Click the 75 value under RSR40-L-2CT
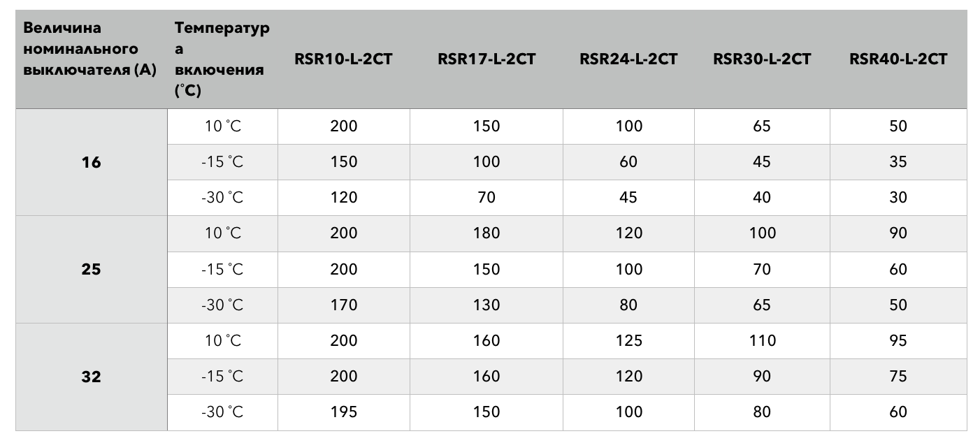The width and height of the screenshot is (980, 436). pyautogui.click(x=898, y=377)
